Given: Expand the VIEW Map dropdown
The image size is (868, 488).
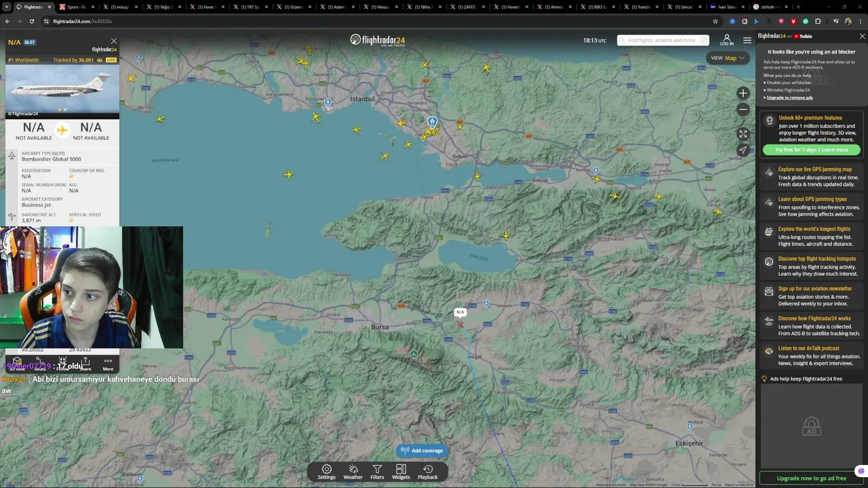Looking at the screenshot, I should [x=728, y=58].
